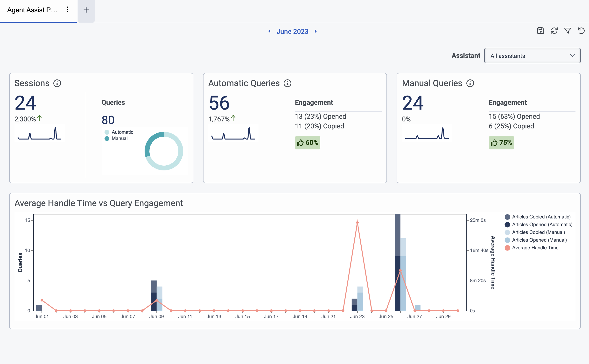The image size is (589, 364).
Task: Toggle the Articles Opened (Manual) legend entry
Action: pos(540,240)
